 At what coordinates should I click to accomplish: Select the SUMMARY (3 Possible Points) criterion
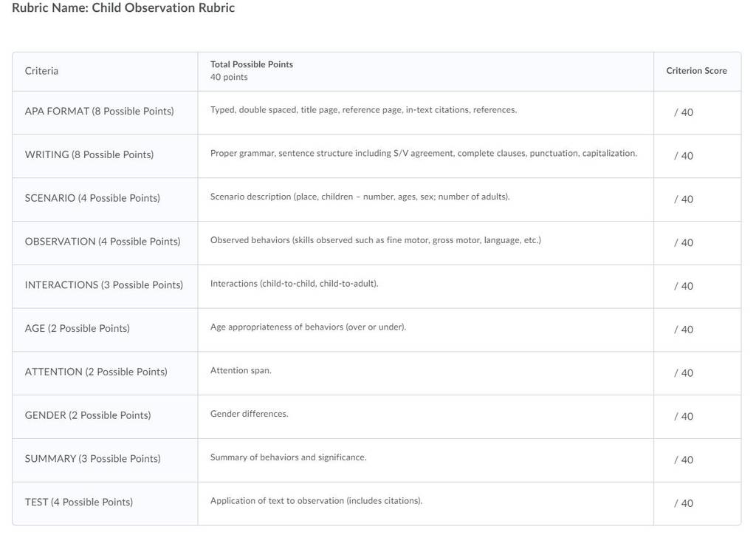pyautogui.click(x=92, y=458)
